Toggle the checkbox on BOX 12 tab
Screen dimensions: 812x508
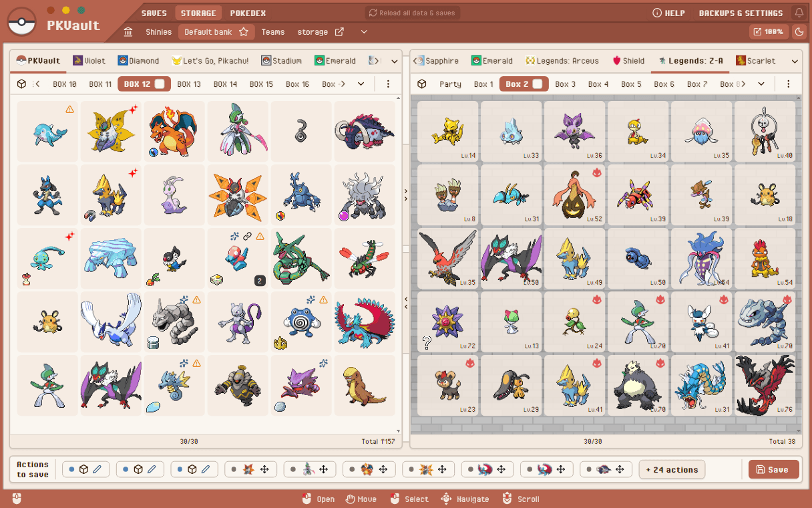tap(160, 84)
